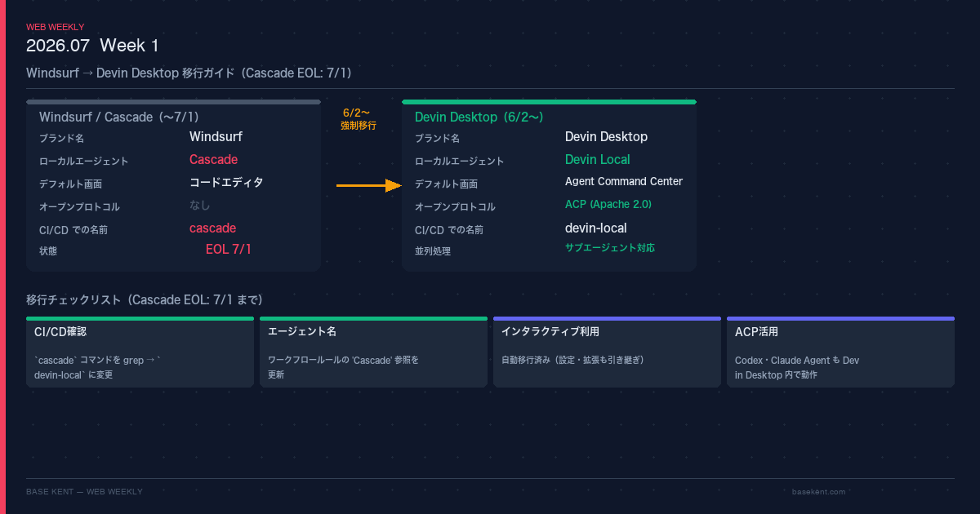Image resolution: width=980 pixels, height=514 pixels.
Task: Select the red 'EOL 7/1' status value
Action: [229, 249]
